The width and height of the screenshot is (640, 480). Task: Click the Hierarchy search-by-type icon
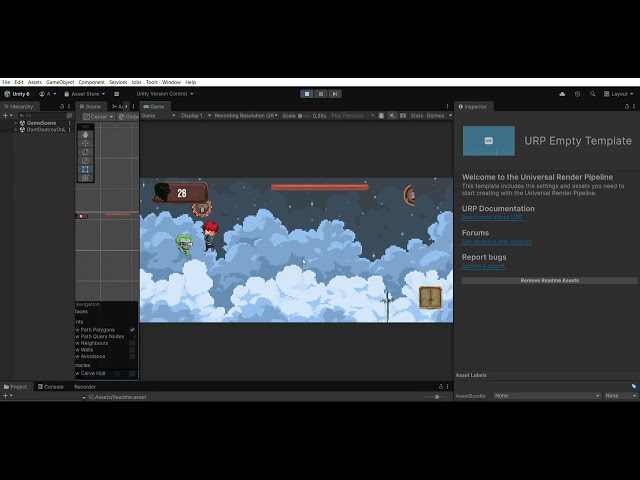69,116
